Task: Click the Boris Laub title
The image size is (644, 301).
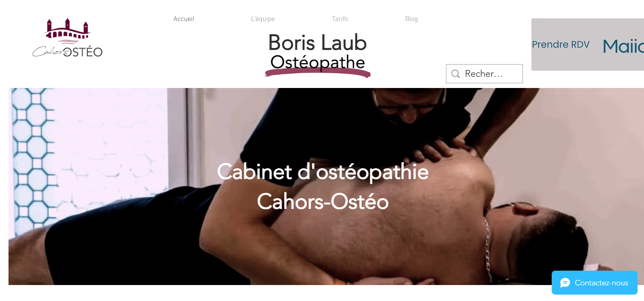Action: coord(317,42)
